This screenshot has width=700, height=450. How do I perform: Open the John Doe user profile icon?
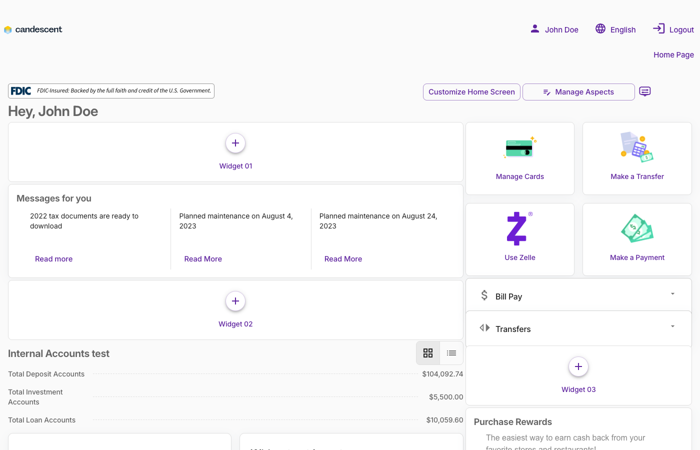pyautogui.click(x=534, y=29)
